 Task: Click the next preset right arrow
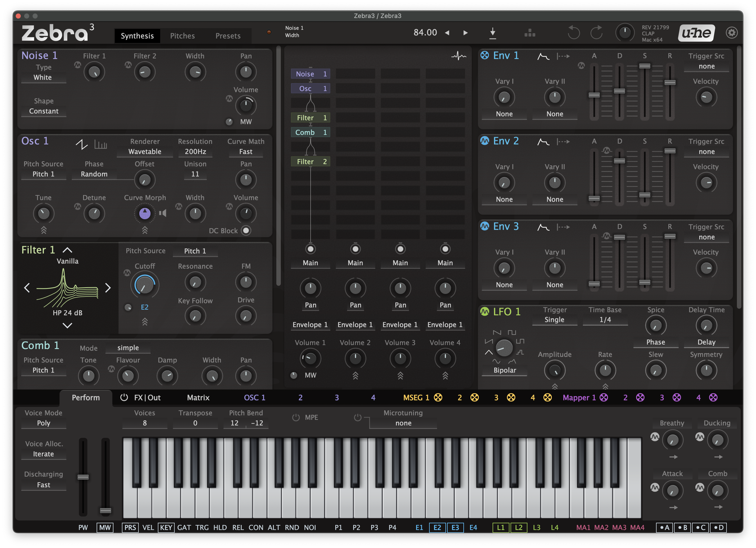click(465, 33)
